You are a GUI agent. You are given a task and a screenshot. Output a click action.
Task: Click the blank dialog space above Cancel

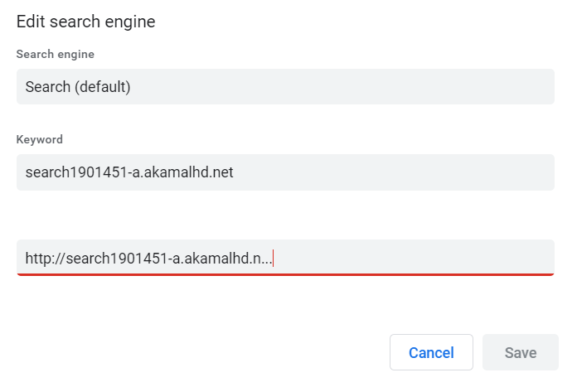tap(431, 305)
